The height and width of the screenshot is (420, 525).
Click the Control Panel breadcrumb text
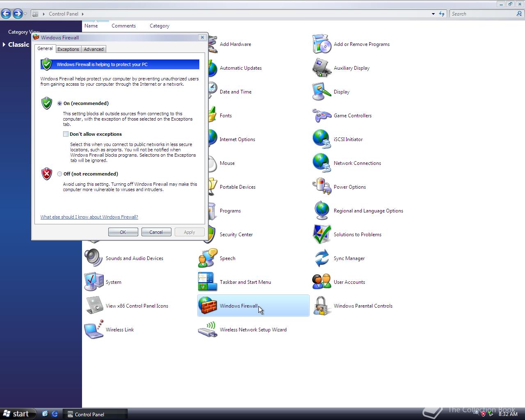[64, 14]
